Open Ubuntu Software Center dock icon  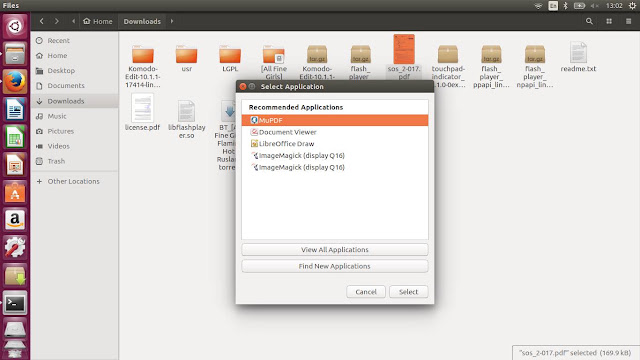click(x=15, y=192)
